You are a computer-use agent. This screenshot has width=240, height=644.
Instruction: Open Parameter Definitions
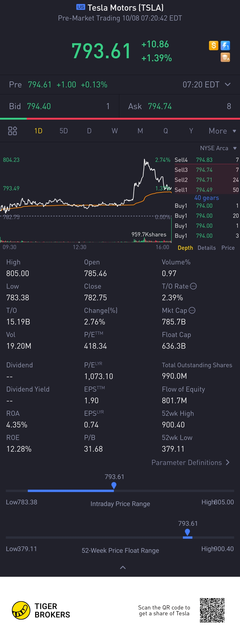pos(190,462)
